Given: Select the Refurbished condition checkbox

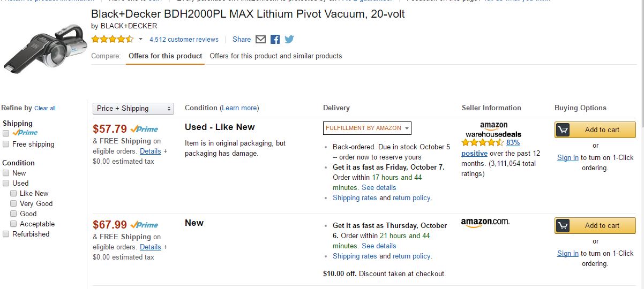Looking at the screenshot, I should [6, 234].
